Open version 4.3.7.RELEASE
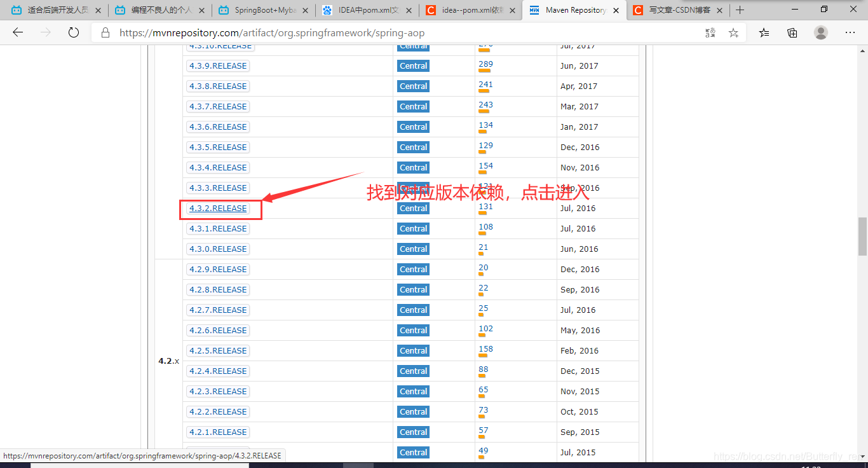 [218, 106]
